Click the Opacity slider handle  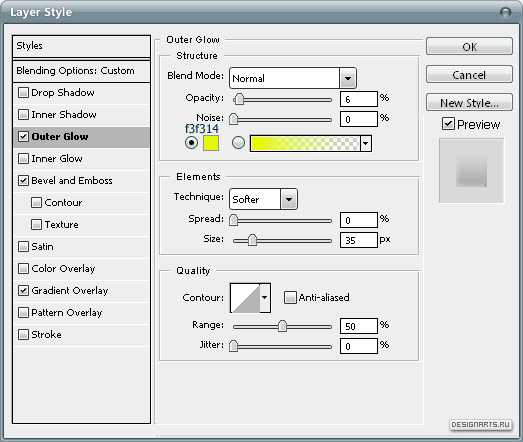239,99
